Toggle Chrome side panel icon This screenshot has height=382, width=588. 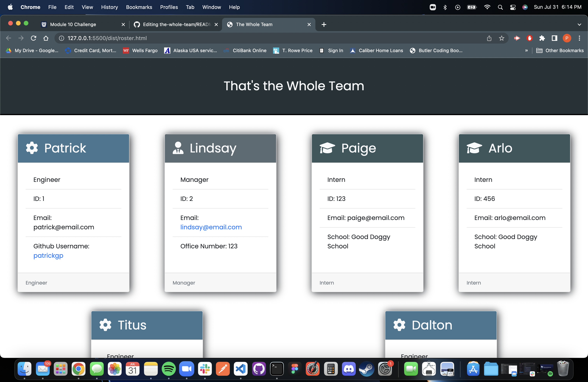pyautogui.click(x=554, y=38)
